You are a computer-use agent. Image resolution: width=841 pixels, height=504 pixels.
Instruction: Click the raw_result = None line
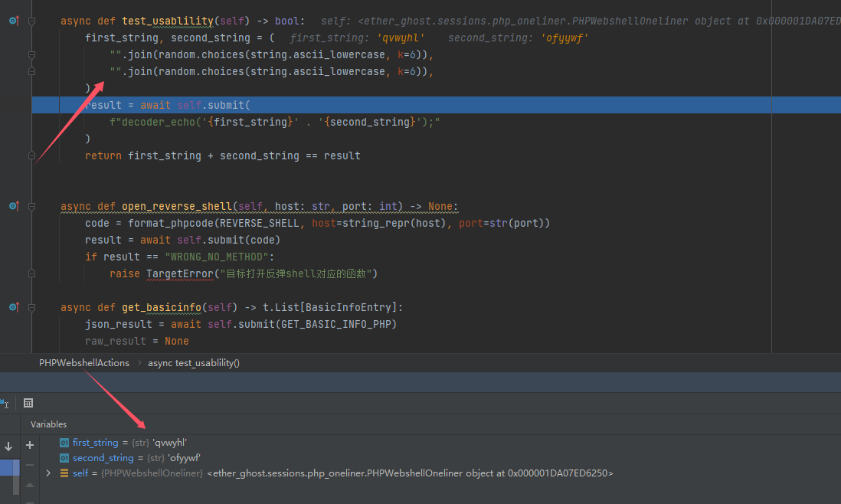point(137,341)
